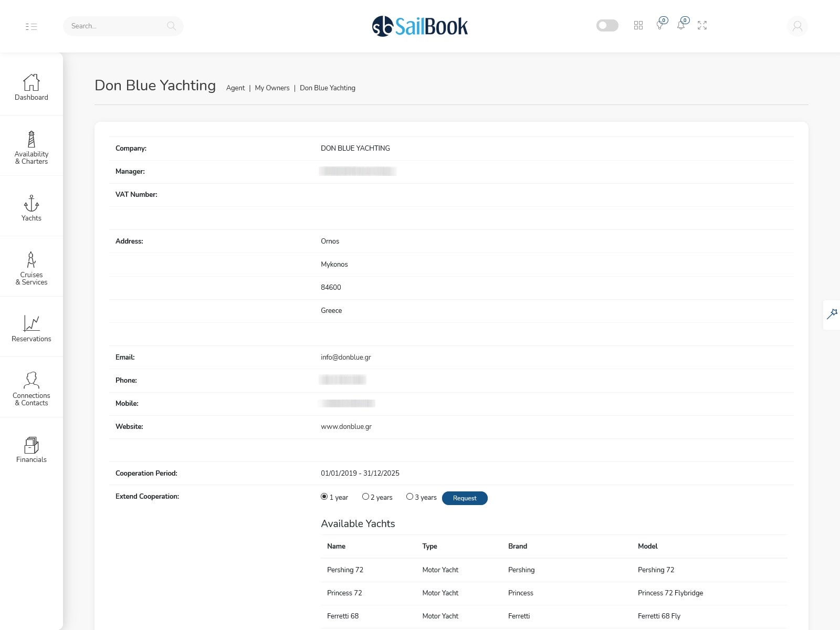The height and width of the screenshot is (630, 840).
Task: Select the 2 years extension option
Action: (365, 497)
